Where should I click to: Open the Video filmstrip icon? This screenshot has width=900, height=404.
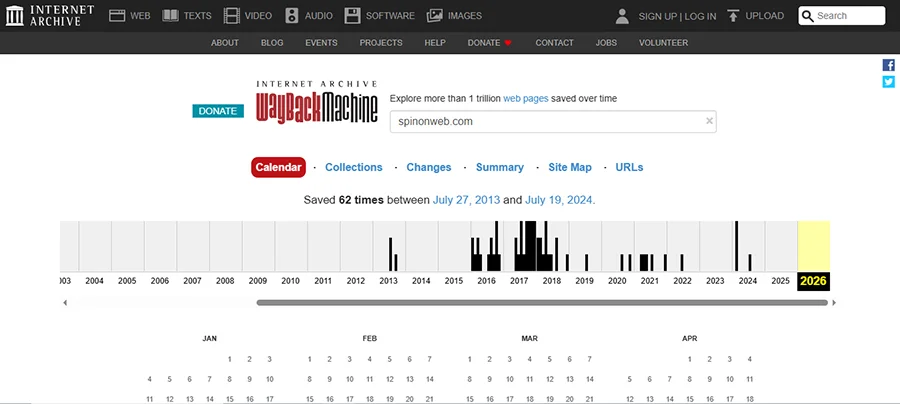coord(232,15)
